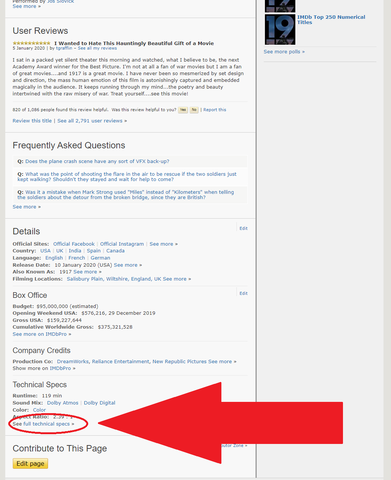Open the Canada country link

coord(115,251)
